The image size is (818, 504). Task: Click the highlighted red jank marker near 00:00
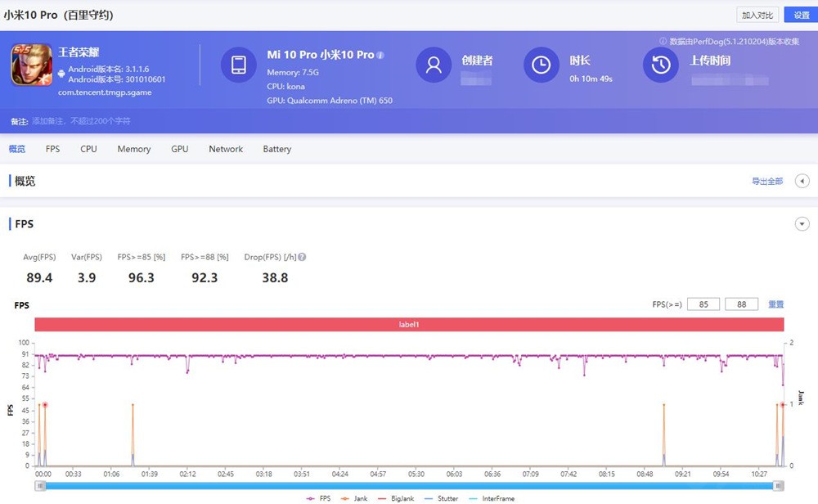(x=45, y=405)
